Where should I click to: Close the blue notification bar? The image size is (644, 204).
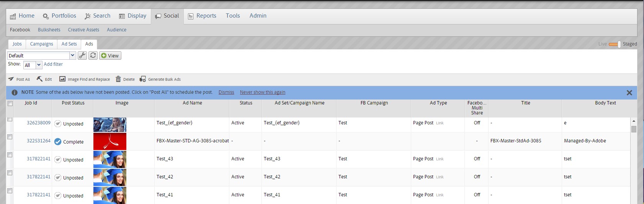629,93
